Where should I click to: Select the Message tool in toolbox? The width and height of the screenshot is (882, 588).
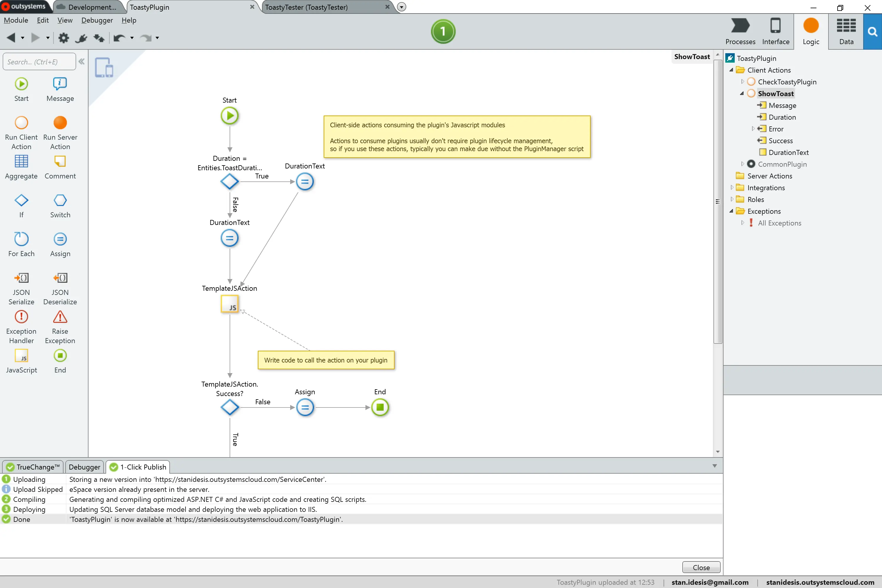(x=60, y=89)
